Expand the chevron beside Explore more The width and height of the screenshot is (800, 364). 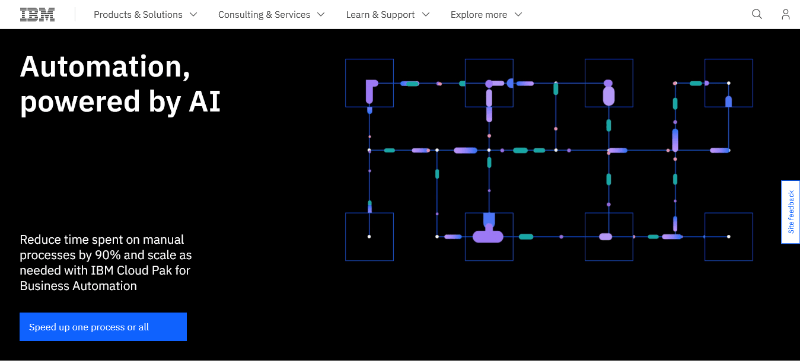(518, 14)
